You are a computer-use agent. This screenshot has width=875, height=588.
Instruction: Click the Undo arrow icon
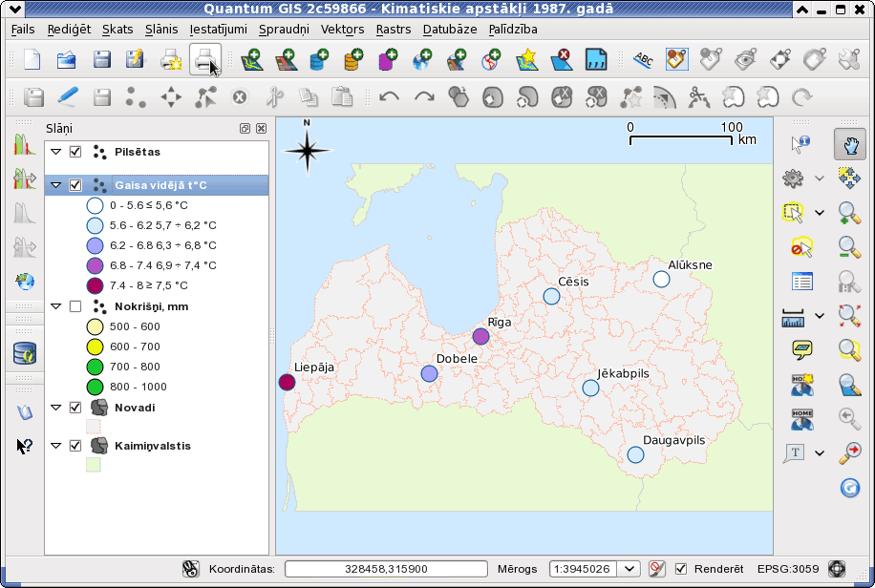pyautogui.click(x=389, y=97)
